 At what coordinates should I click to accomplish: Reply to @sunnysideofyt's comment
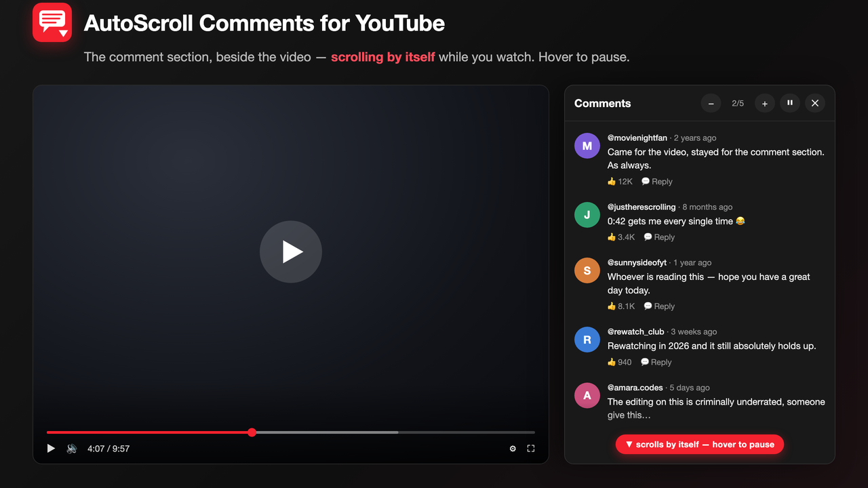point(659,306)
